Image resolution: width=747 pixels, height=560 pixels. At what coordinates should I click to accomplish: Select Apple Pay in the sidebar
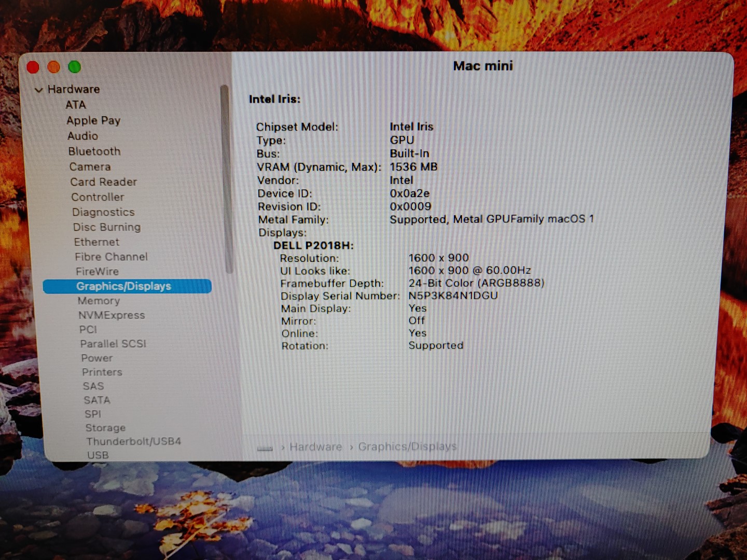pyautogui.click(x=93, y=120)
